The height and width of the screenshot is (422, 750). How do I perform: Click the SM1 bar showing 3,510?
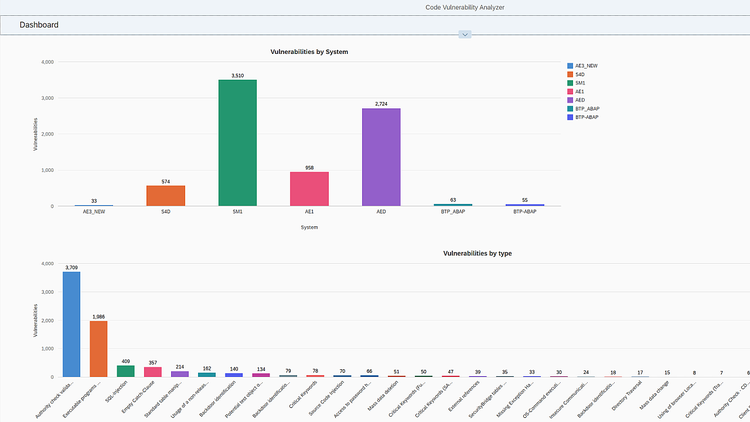238,143
